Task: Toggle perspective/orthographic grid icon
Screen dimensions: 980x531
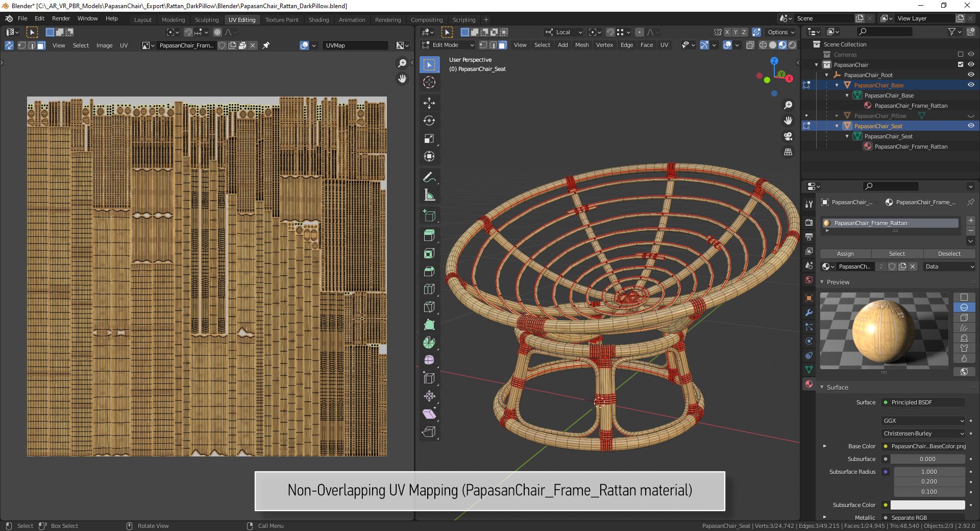Action: 788,152
